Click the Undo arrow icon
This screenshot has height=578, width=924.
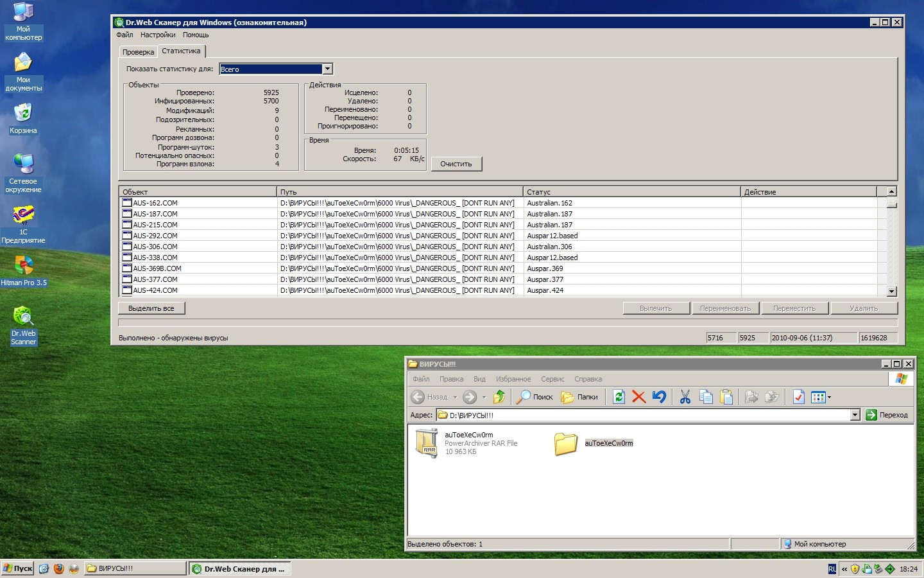point(659,397)
